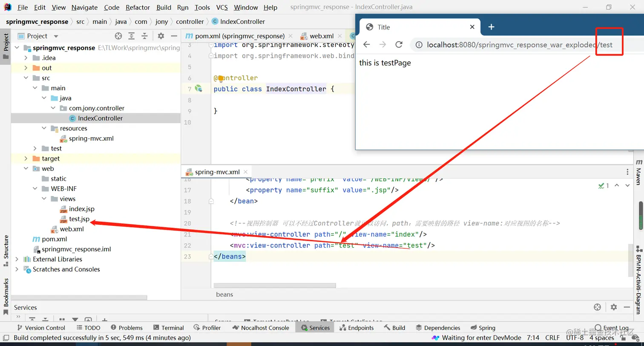
Task: Reload the page in the browser window
Action: click(x=399, y=45)
